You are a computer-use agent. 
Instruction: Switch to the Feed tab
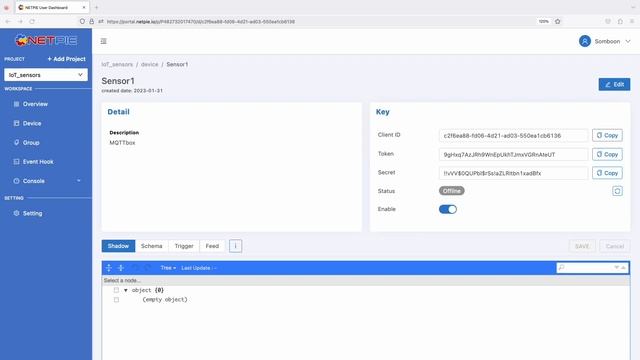[212, 246]
